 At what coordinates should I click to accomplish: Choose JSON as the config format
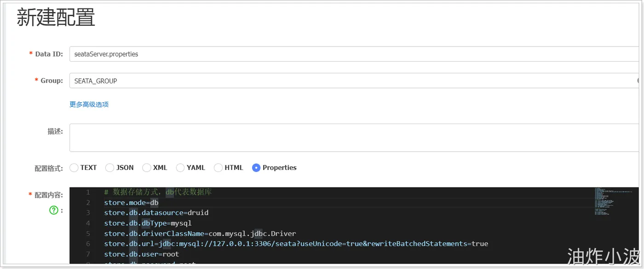tap(109, 168)
